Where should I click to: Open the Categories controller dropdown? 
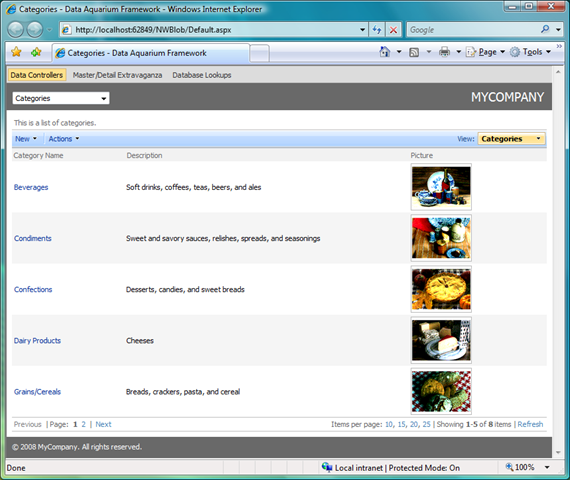click(61, 98)
